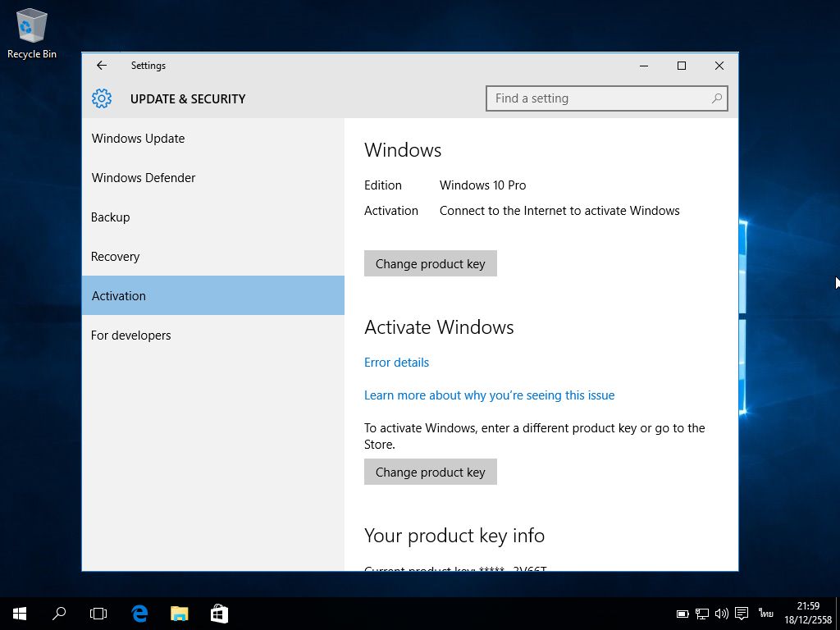Focus the Find a setting search box

[x=606, y=98]
